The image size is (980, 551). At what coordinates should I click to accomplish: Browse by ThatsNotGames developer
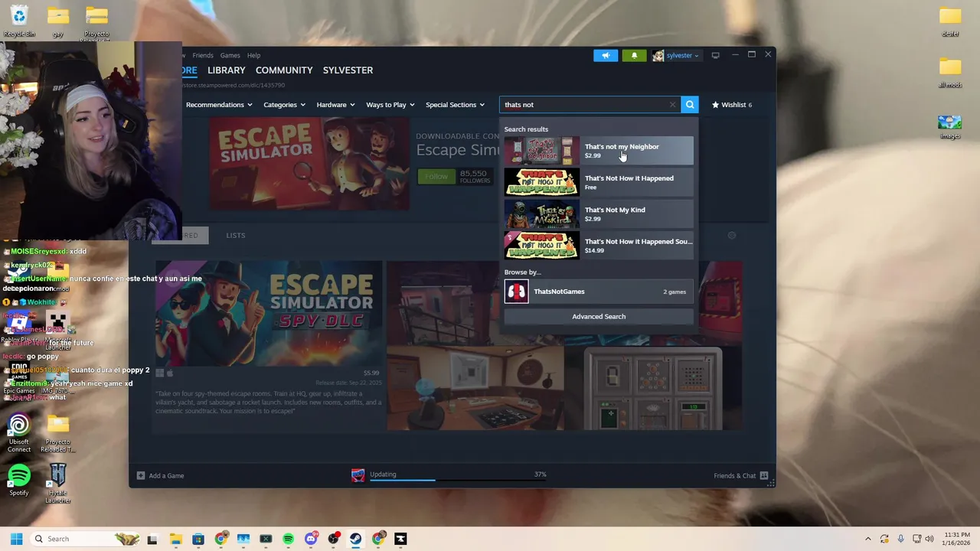pos(599,292)
